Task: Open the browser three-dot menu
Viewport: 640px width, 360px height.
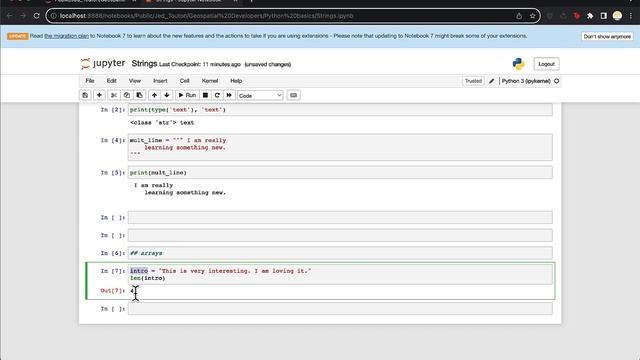Action: click(x=631, y=16)
